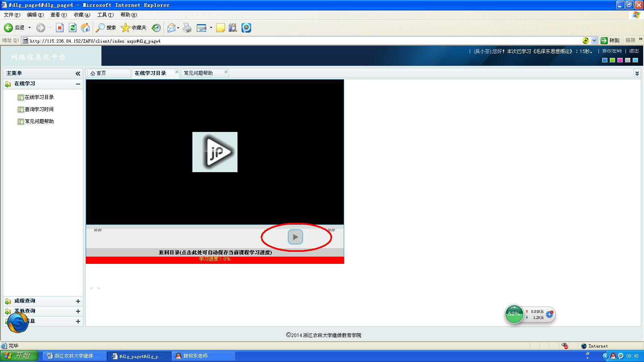Click the video play button

tap(295, 237)
